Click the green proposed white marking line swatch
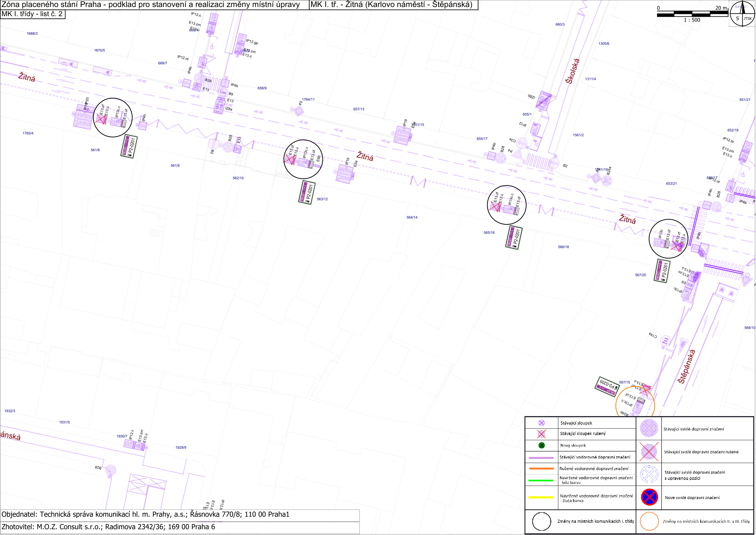Image resolution: width=756 pixels, height=535 pixels. tap(541, 480)
